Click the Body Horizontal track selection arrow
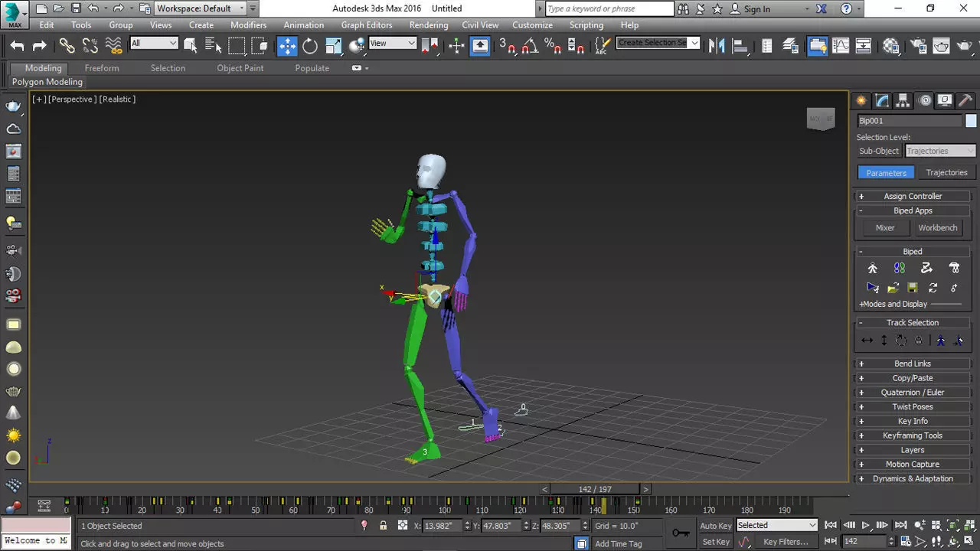 [867, 341]
